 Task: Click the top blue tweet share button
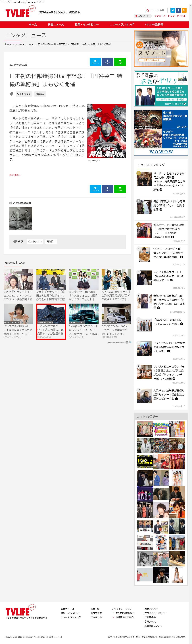95,62
